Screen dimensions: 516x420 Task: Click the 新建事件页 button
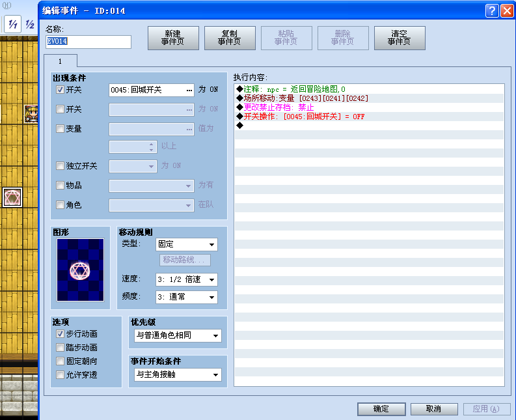pyautogui.click(x=173, y=38)
